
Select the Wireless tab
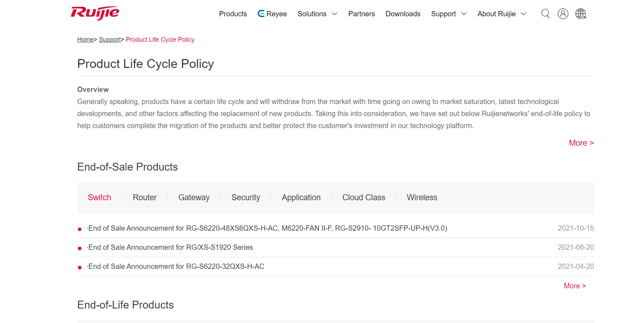point(422,197)
